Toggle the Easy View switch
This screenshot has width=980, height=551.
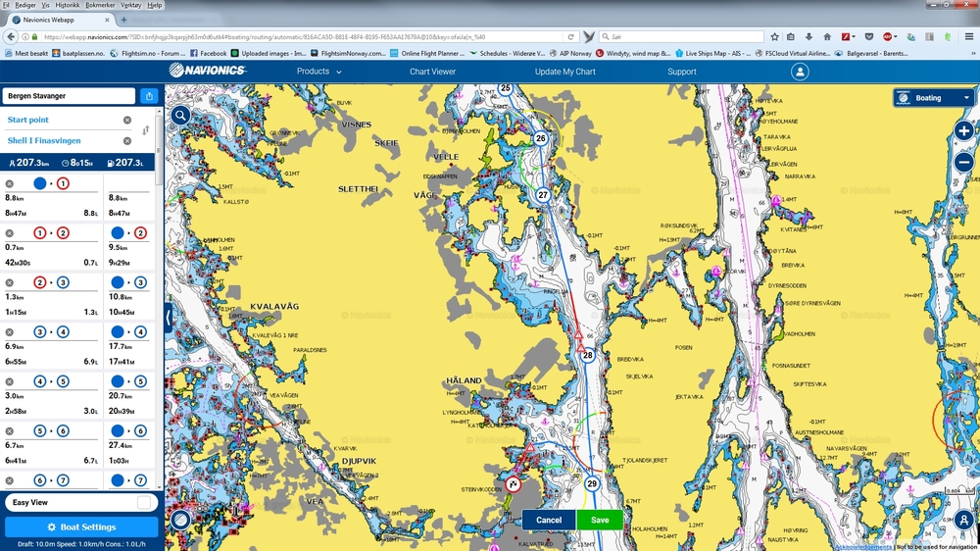tap(144, 502)
